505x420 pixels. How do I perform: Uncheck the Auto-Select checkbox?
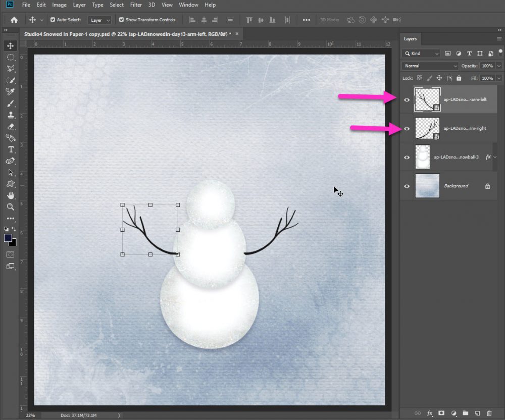coord(53,20)
